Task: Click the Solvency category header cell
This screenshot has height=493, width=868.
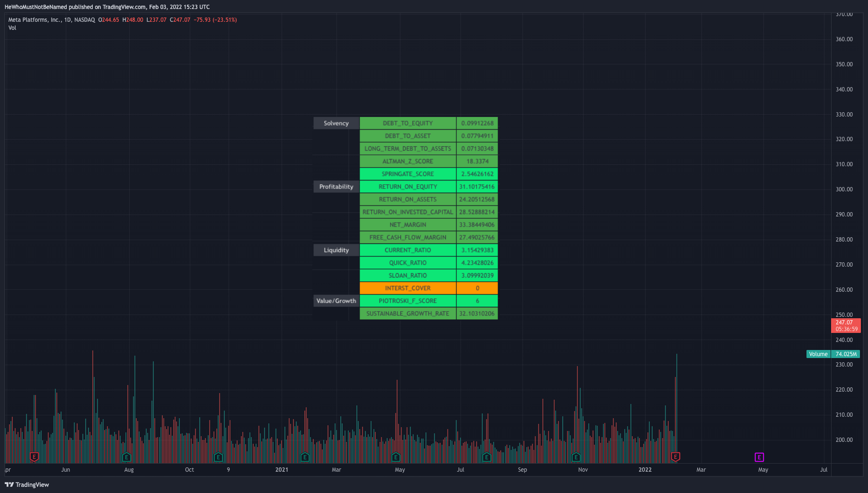Action: tap(336, 123)
